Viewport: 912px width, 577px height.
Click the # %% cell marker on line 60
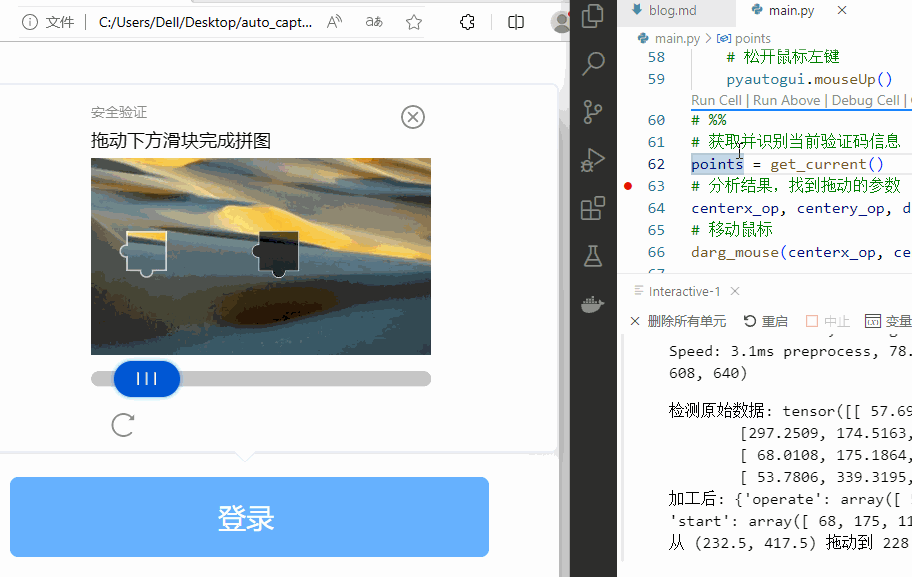click(708, 120)
